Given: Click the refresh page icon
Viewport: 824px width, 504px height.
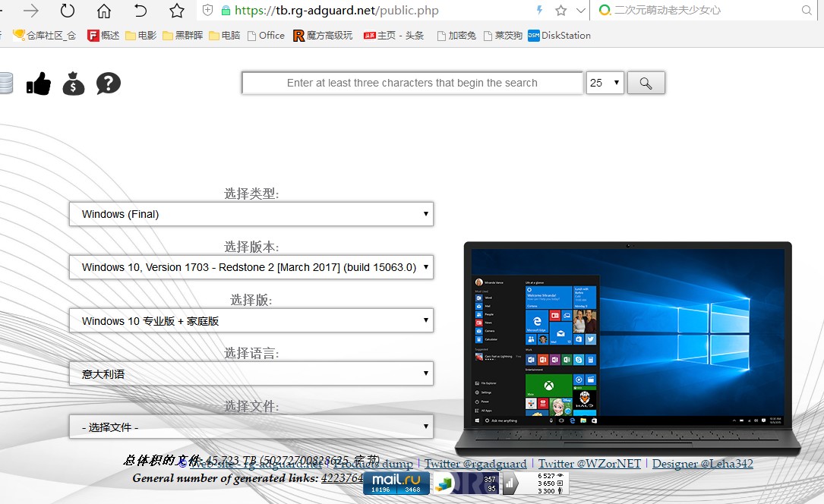Looking at the screenshot, I should tap(68, 11).
